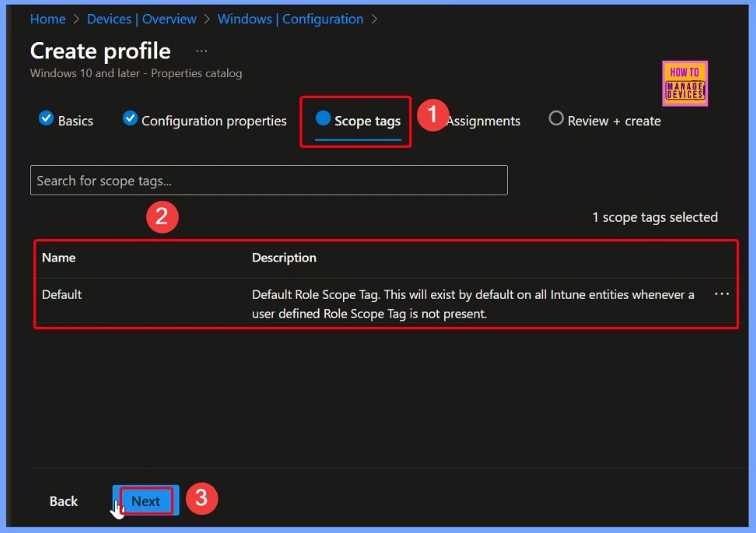756x533 pixels.
Task: Proceed with the Next button
Action: click(145, 500)
